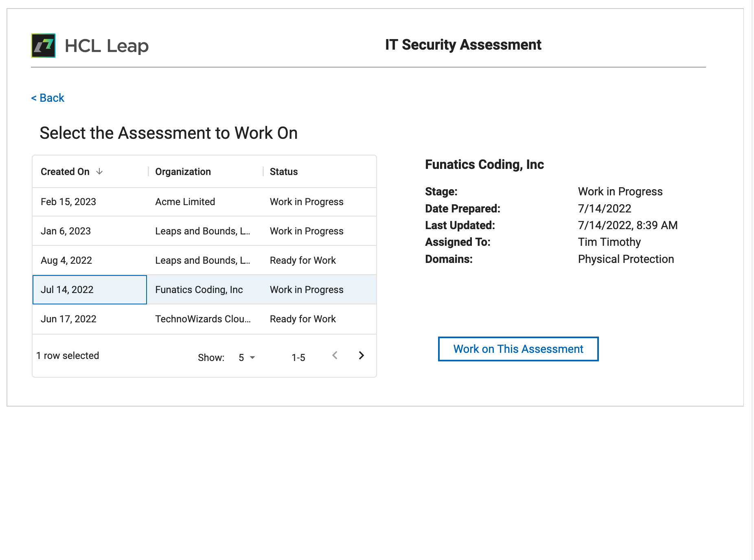
Task: Select the Feb 15, 2023 row
Action: pyautogui.click(x=204, y=202)
